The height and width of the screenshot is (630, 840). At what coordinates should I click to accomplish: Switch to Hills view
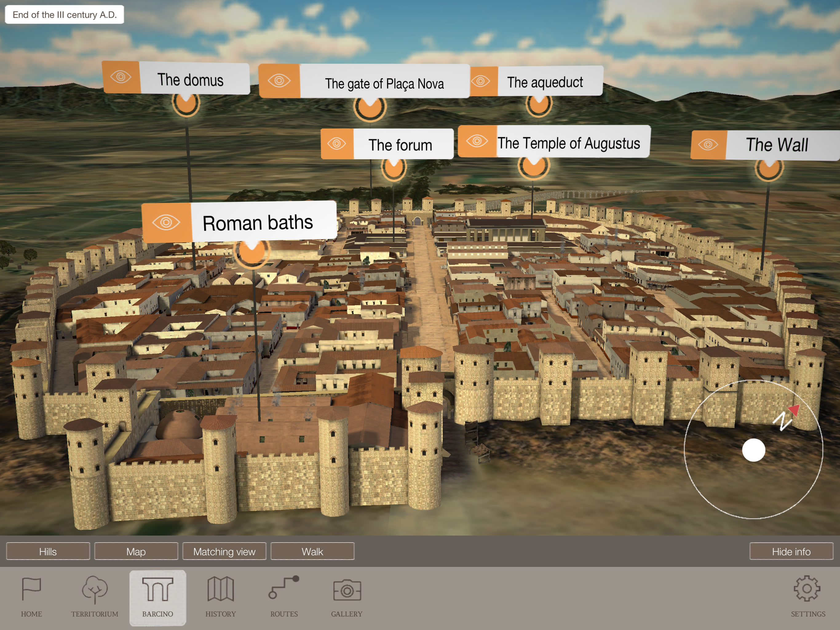[48, 551]
